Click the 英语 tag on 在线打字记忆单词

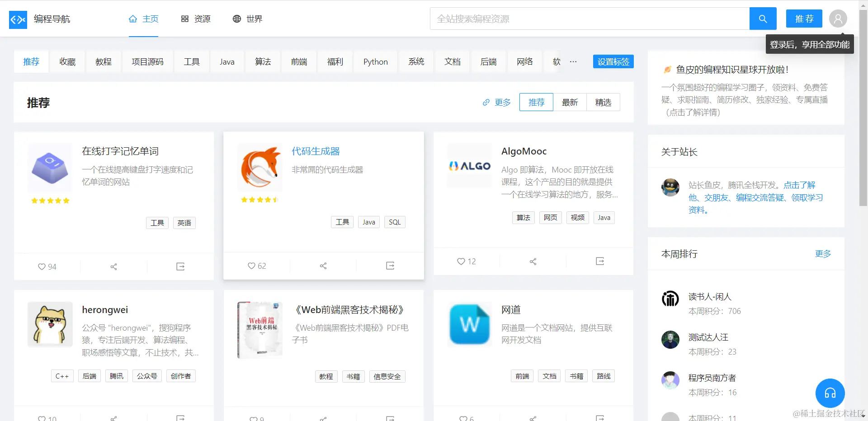(x=184, y=223)
